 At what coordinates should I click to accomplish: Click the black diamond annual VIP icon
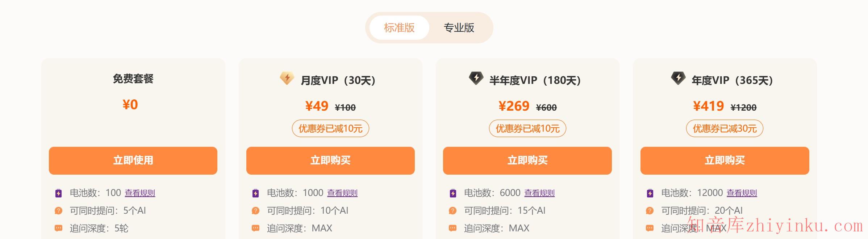coord(678,78)
